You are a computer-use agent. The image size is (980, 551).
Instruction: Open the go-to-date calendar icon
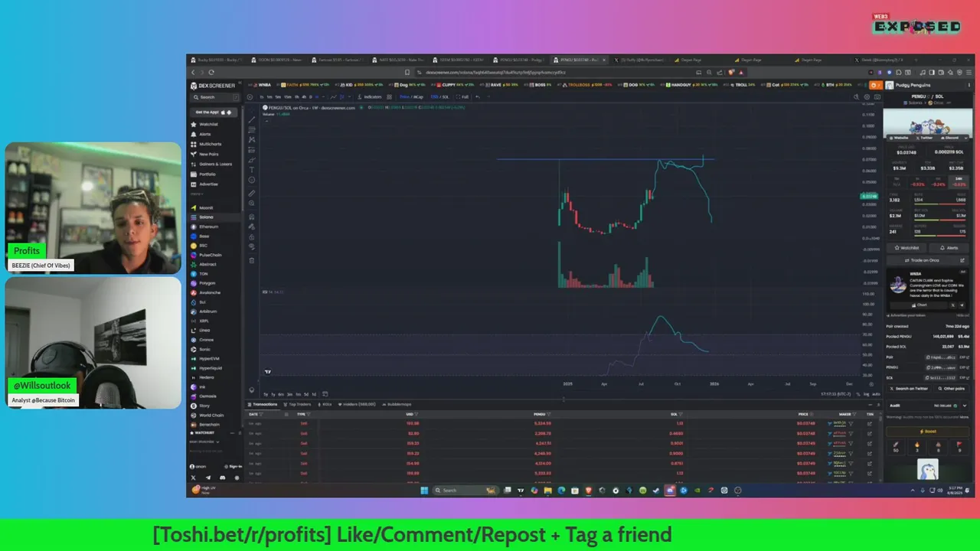tap(325, 394)
